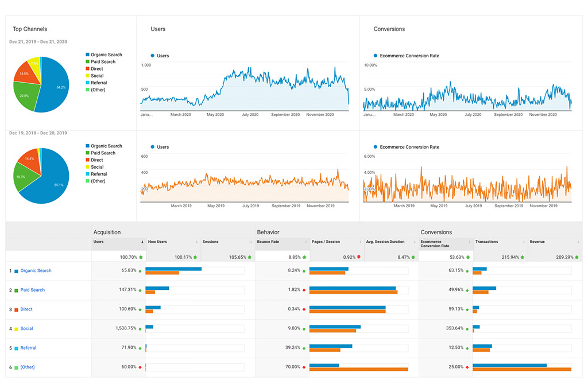Select the Ecommerce Conversion Rate column header
588x392 pixels.
tap(436, 244)
